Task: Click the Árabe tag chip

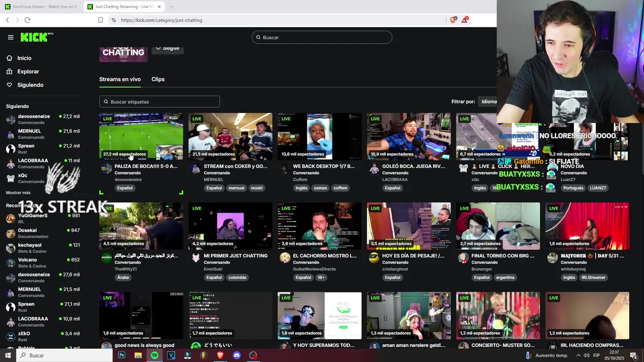Action: (x=123, y=278)
